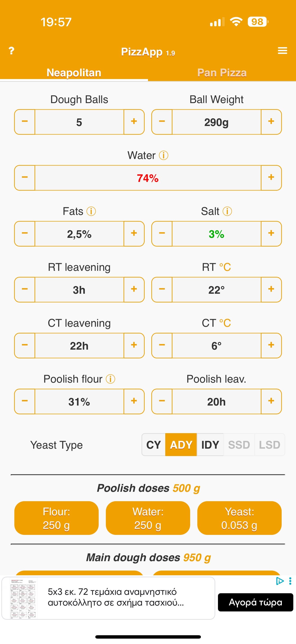Open the help question mark icon
This screenshot has height=644, width=296.
(x=11, y=51)
